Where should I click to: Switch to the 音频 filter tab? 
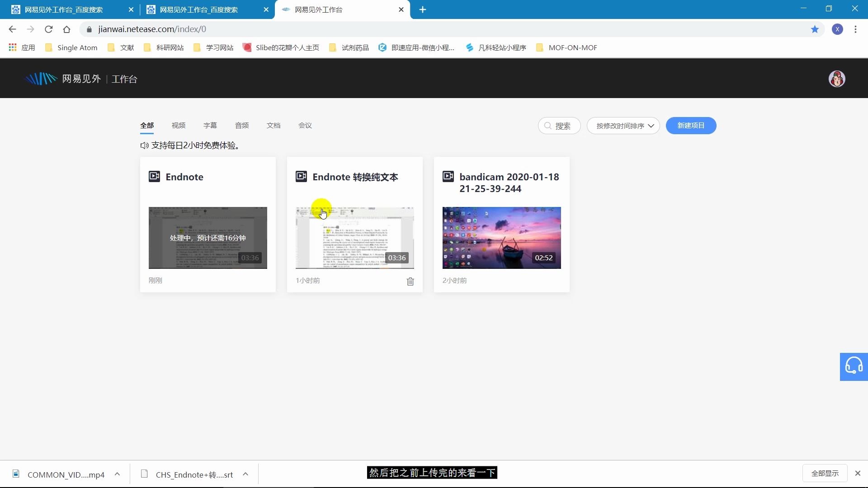click(242, 126)
